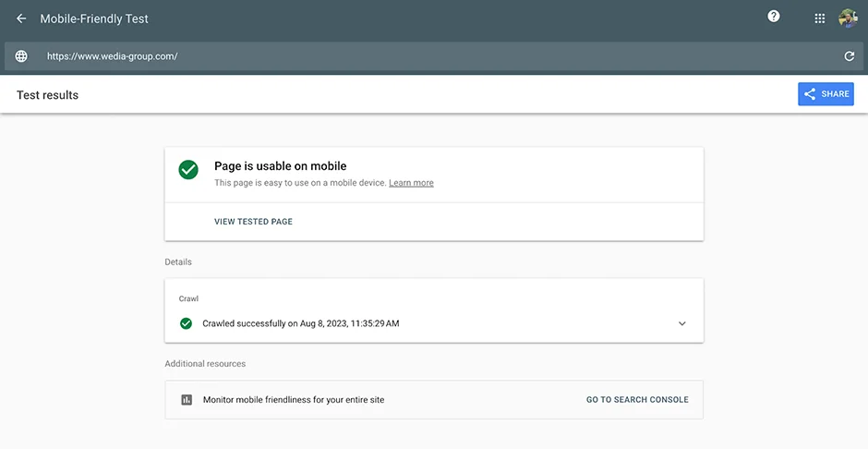Click the URL field with wedia-group.com
Screen dimensions: 868x449
434,56
